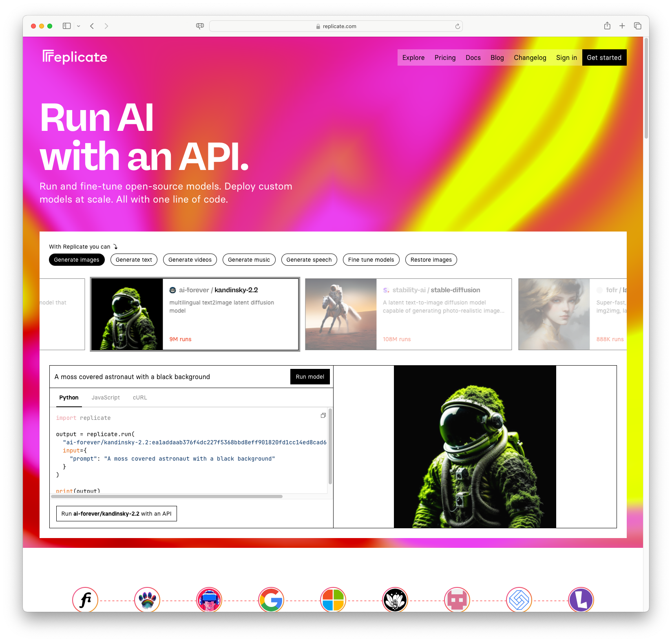Click the black lotus flower logo icon
Screen dimensions: 672x642
point(395,600)
